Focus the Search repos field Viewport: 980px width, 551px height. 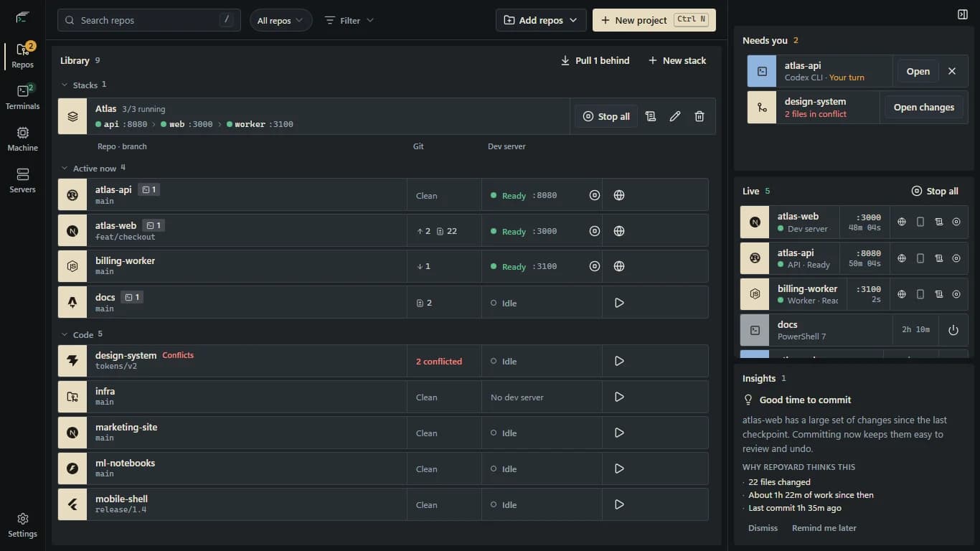pos(149,20)
